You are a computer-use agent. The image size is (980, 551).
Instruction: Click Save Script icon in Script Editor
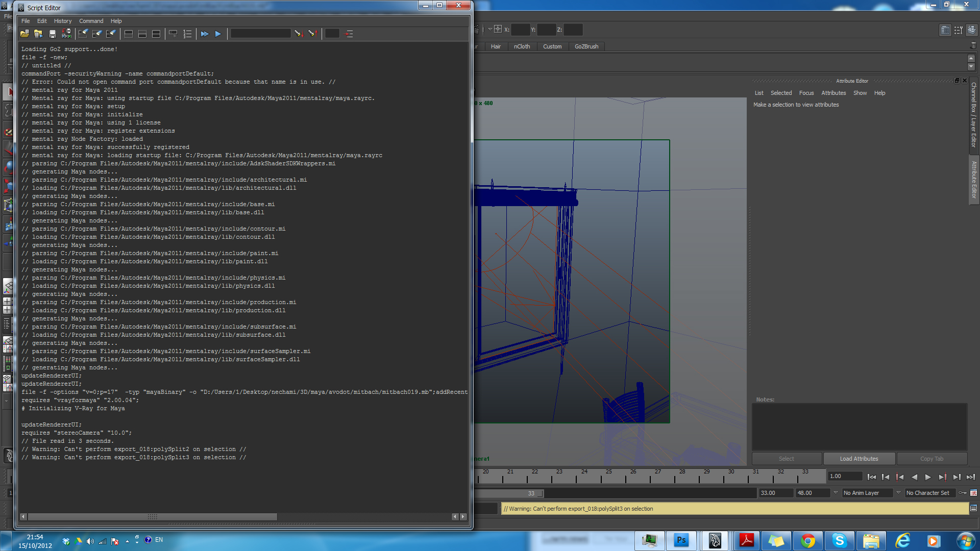(x=52, y=34)
